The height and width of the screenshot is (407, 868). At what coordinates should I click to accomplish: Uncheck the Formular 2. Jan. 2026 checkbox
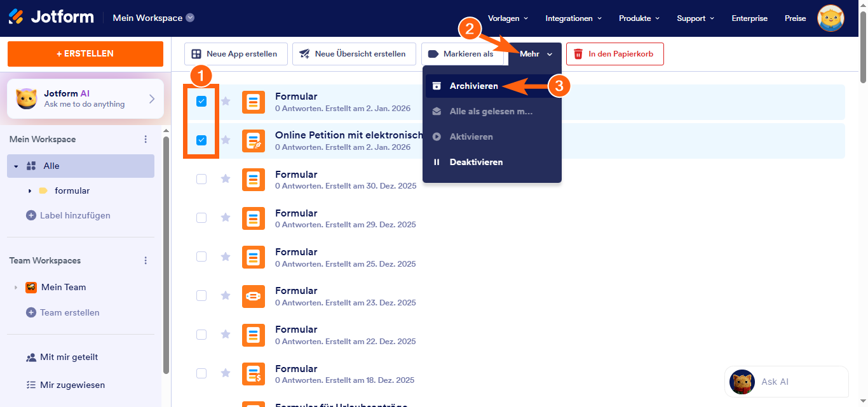click(x=201, y=101)
